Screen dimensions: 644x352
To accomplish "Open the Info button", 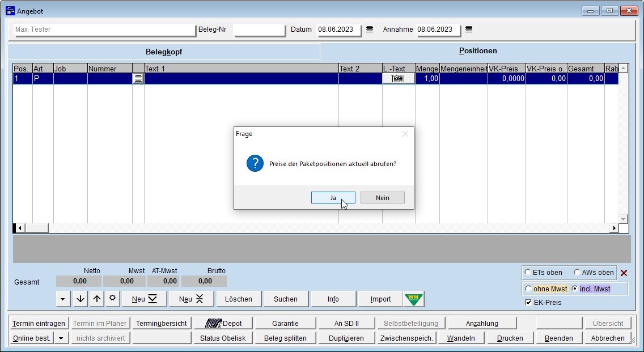I will click(x=333, y=299).
